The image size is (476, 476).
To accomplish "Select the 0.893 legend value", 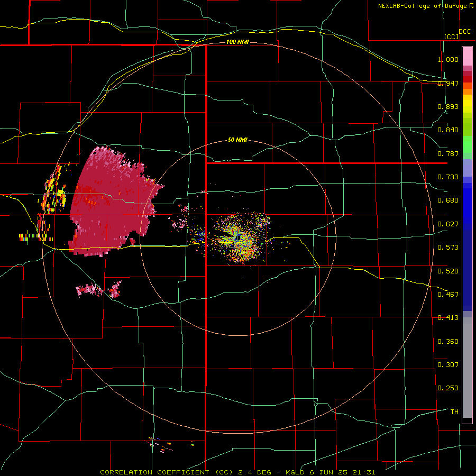I will click(x=448, y=106).
